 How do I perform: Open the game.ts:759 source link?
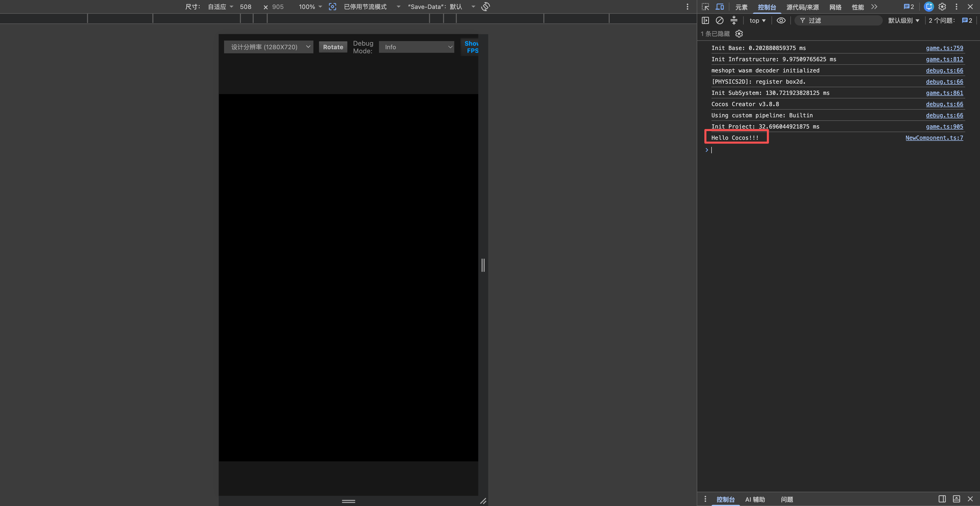(x=944, y=48)
